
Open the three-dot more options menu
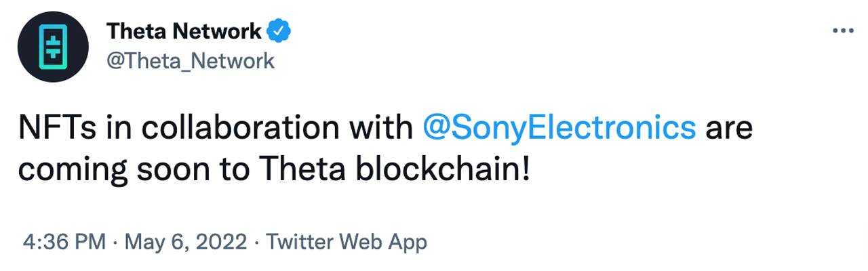(x=844, y=31)
